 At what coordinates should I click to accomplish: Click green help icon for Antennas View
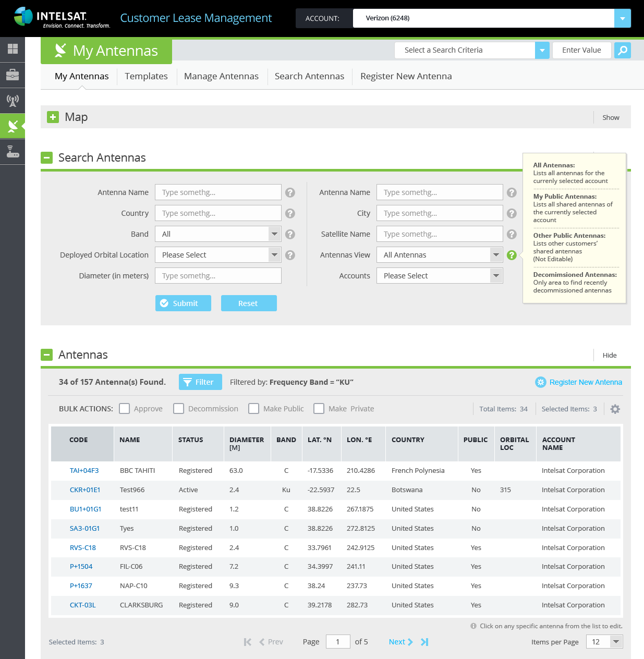(512, 255)
